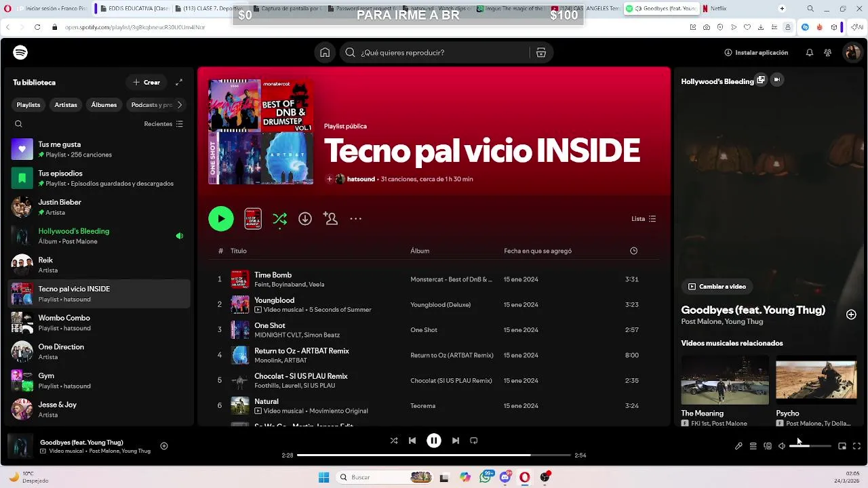Sort by Fecha en que se agregó column
This screenshot has width=868, height=488.
(538, 251)
